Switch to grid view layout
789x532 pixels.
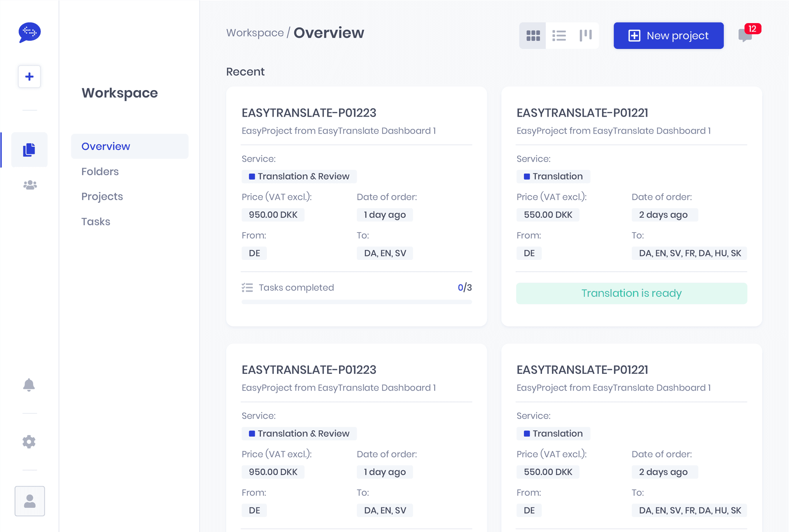point(533,36)
